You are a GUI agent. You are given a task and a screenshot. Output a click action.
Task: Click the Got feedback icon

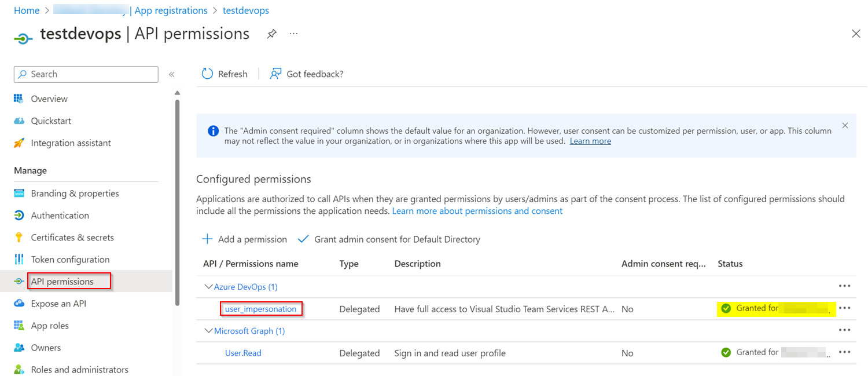pyautogui.click(x=276, y=74)
